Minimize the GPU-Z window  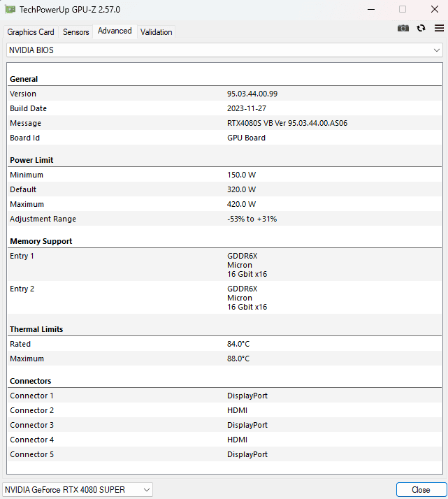[369, 10]
